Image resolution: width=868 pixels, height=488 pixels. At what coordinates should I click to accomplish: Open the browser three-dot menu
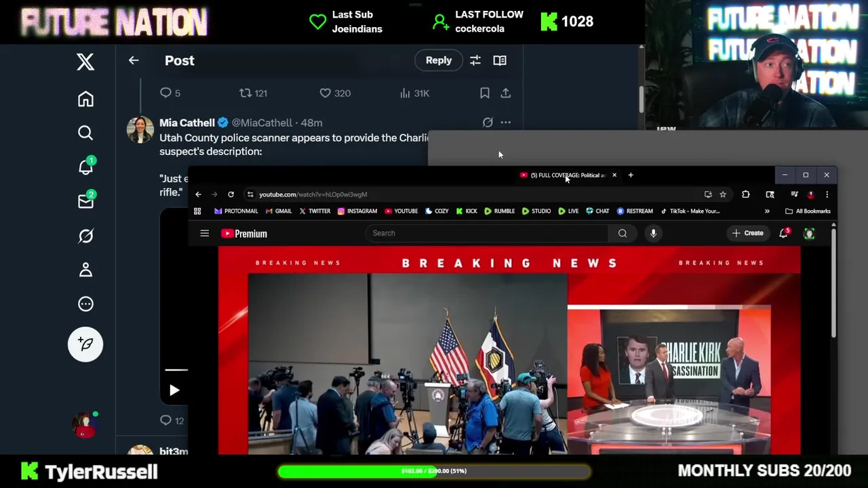point(827,195)
